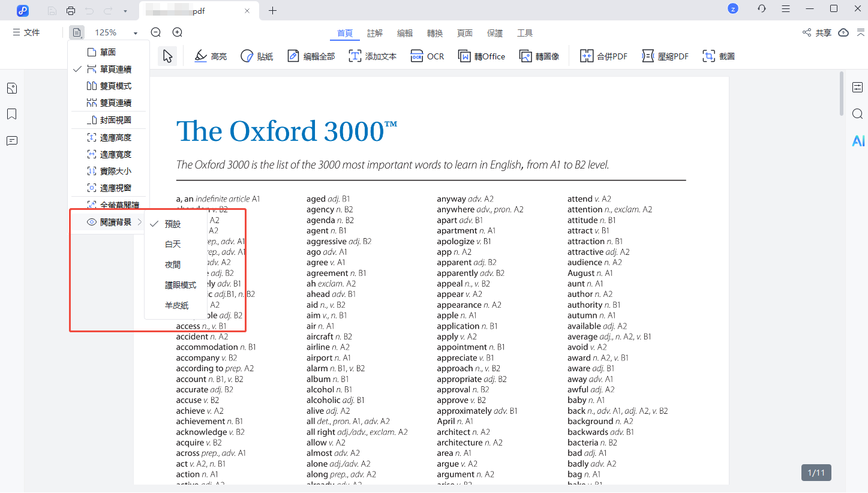Viewport: 868px width, 493px height.
Task: Select 適應視窗 fit window option
Action: click(x=109, y=188)
